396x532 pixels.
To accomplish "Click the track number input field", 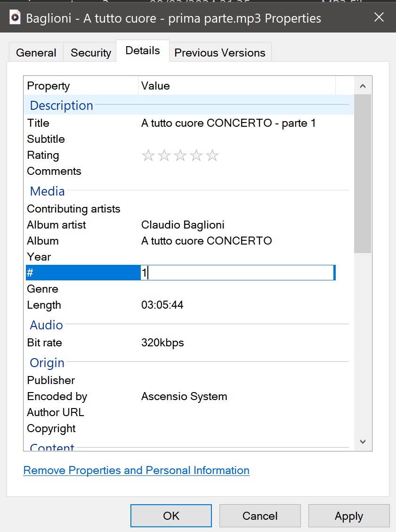I will coord(238,273).
